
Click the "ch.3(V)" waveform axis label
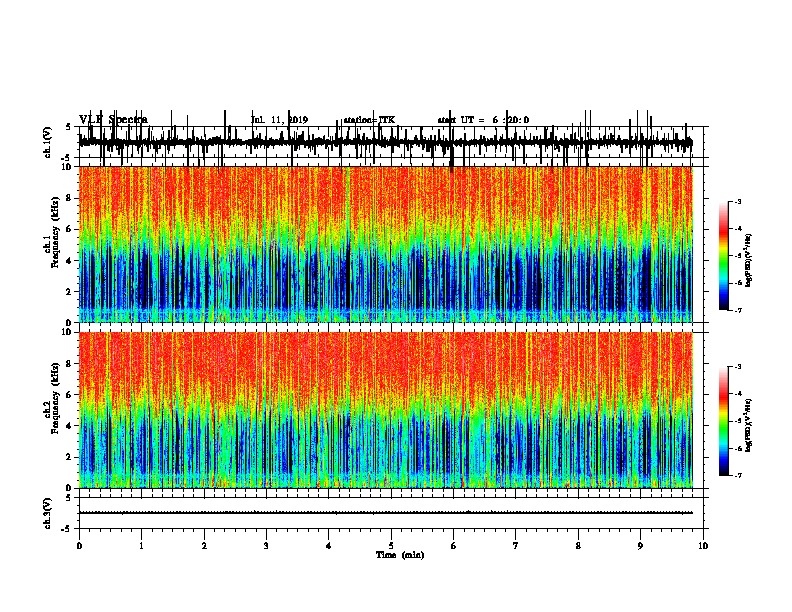[48, 513]
